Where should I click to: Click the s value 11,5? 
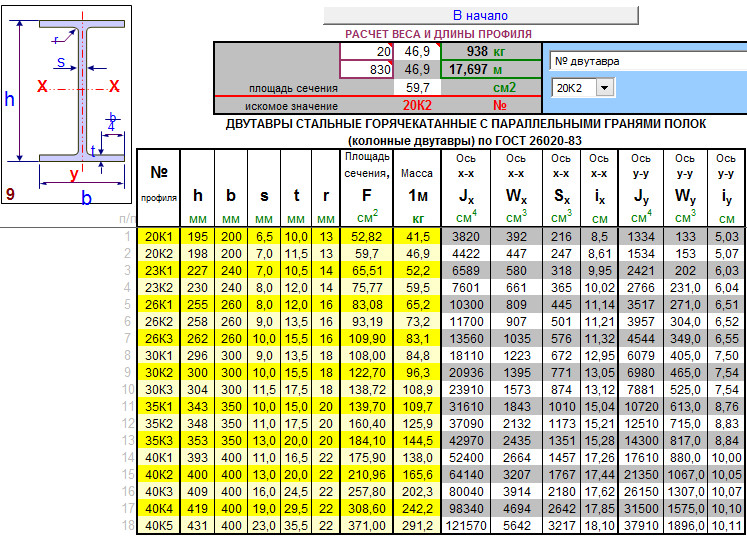pos(264,390)
